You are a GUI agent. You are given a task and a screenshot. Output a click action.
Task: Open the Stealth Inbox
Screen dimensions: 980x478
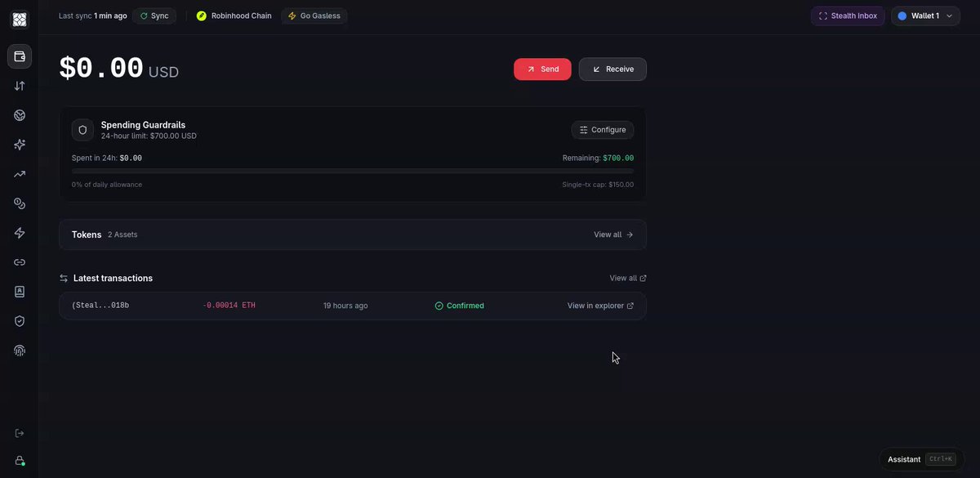coord(848,16)
